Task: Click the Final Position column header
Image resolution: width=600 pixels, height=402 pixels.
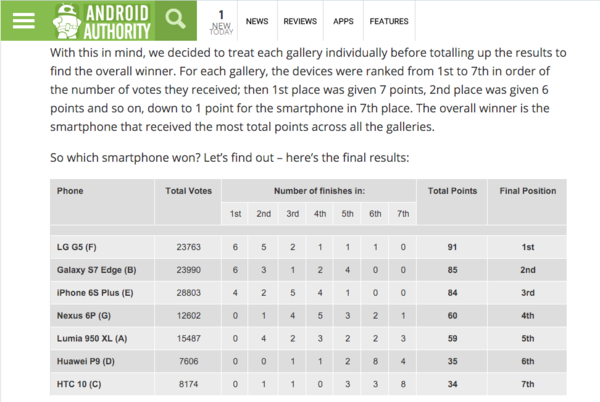Action: (528, 191)
